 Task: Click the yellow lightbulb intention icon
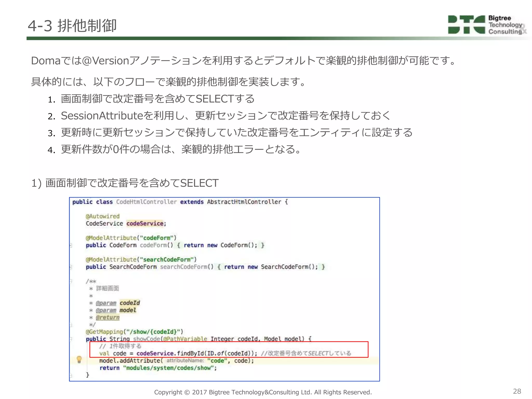click(x=79, y=360)
